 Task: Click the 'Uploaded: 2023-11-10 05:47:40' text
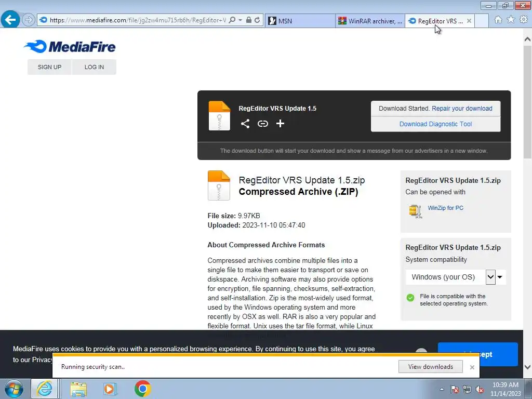click(x=256, y=225)
